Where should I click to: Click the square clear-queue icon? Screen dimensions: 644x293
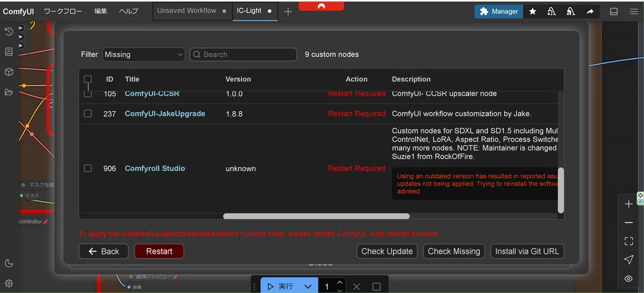376,287
